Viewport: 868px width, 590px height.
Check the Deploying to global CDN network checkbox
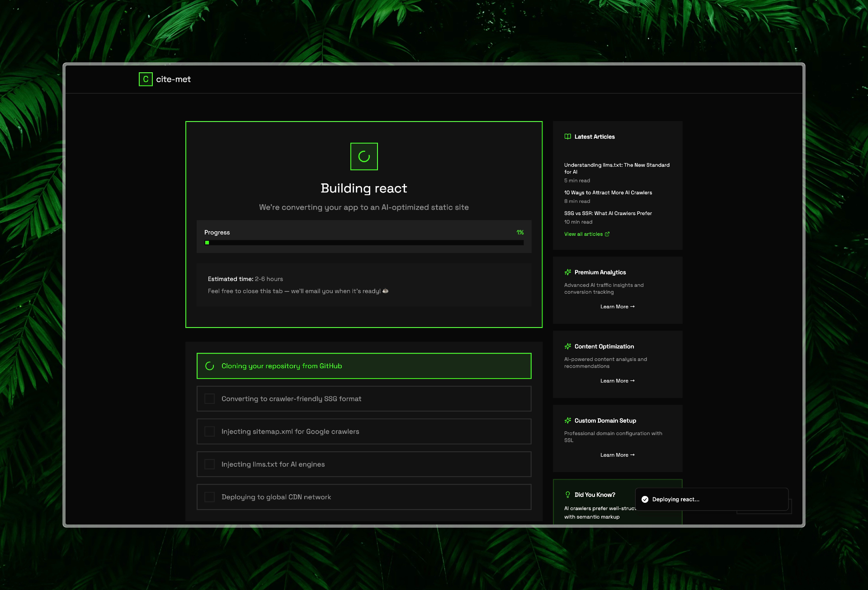(x=209, y=496)
